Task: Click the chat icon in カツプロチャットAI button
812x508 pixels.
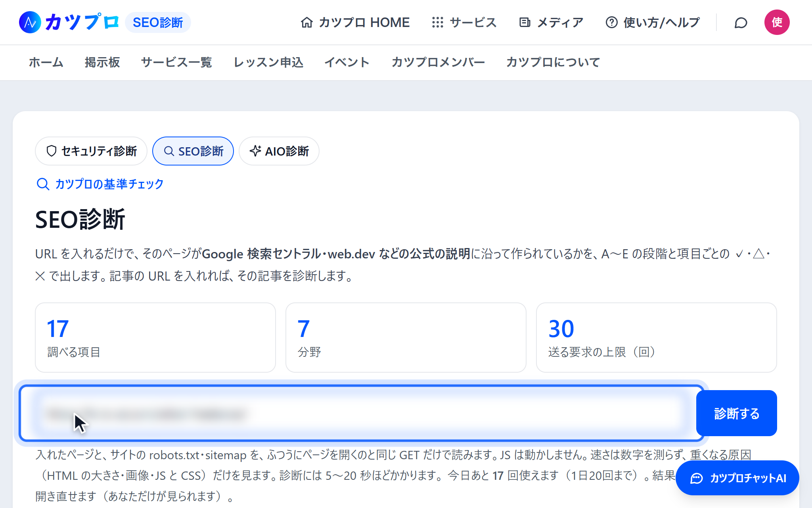Action: [x=697, y=478]
